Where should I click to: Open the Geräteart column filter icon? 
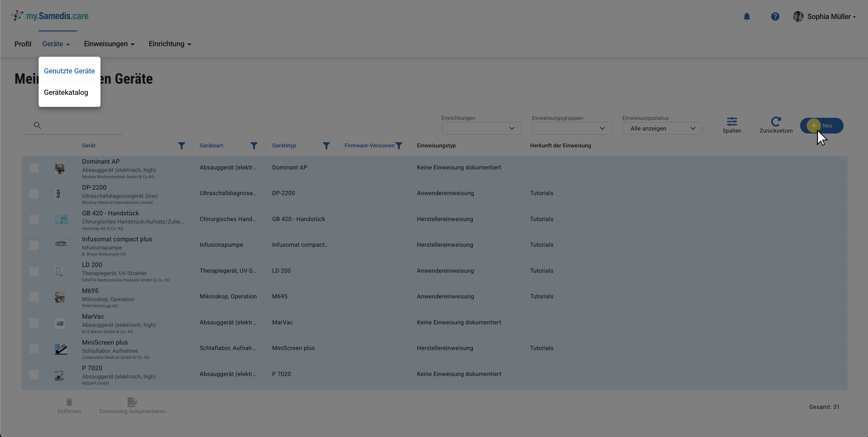(x=254, y=146)
